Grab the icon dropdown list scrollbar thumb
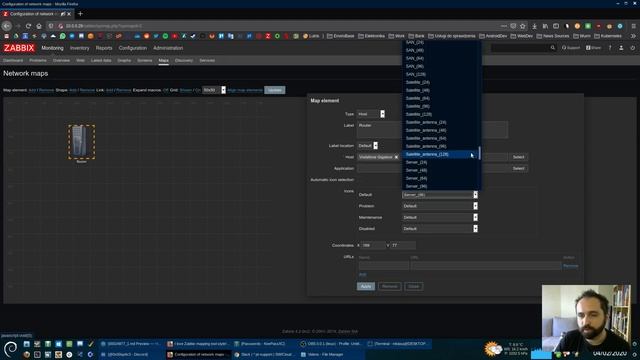 click(x=479, y=153)
